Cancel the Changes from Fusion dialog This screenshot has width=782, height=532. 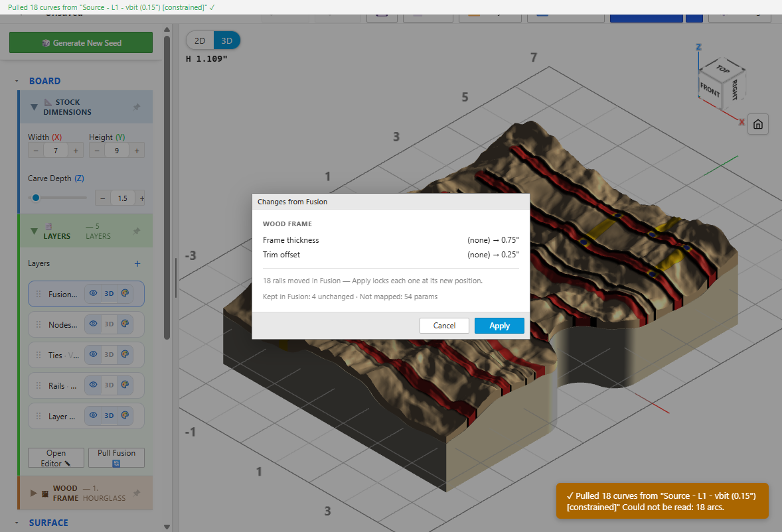pos(444,326)
